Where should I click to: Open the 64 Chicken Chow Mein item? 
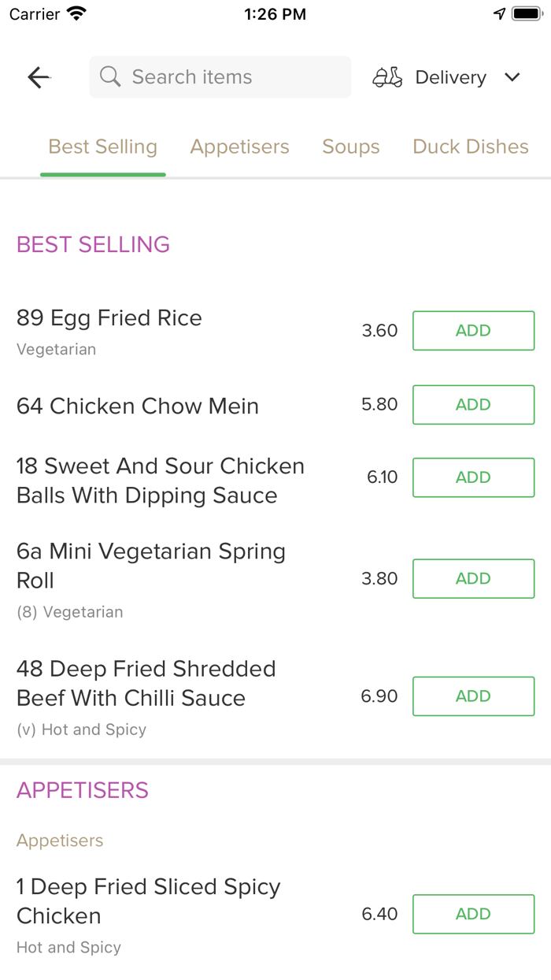pos(138,406)
